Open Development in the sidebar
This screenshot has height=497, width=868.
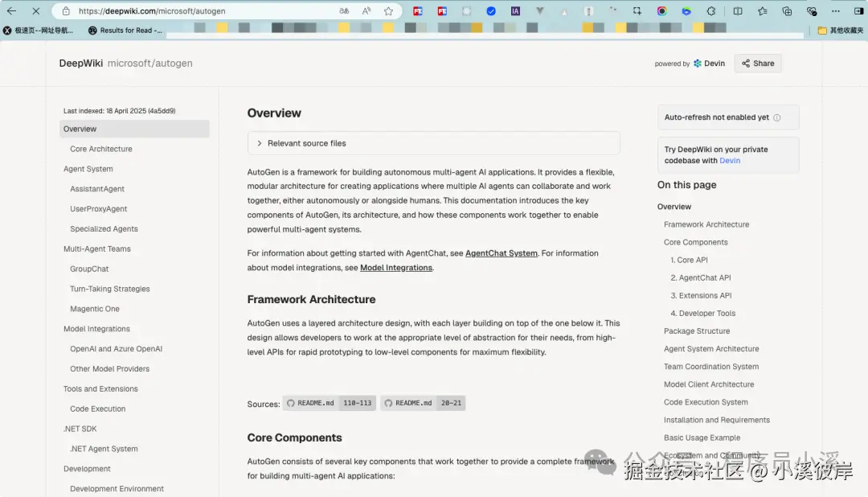87,468
